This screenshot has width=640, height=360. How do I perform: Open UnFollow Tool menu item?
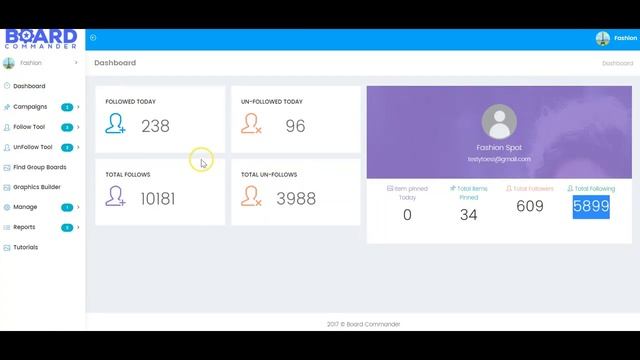pyautogui.click(x=33, y=147)
